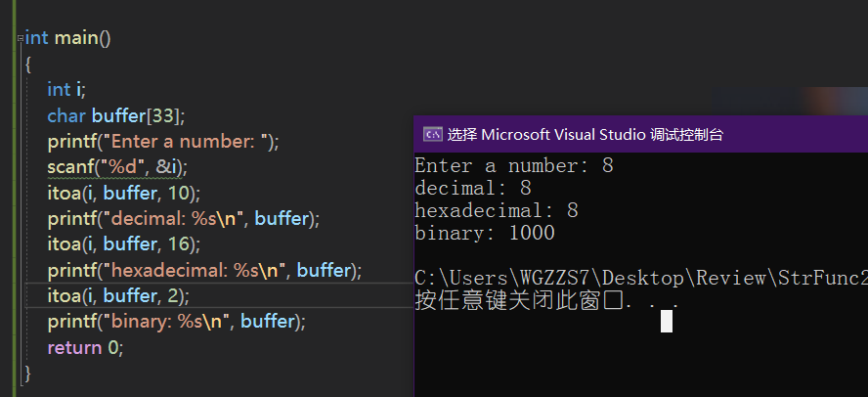Viewport: 868px width, 397px height.
Task: Click the console window icon in title bar
Action: [x=432, y=134]
